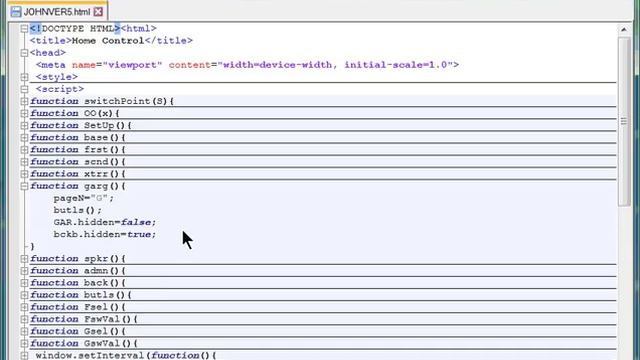This screenshot has height=360, width=640.
Task: Expand function scnd()
Action: (x=24, y=162)
